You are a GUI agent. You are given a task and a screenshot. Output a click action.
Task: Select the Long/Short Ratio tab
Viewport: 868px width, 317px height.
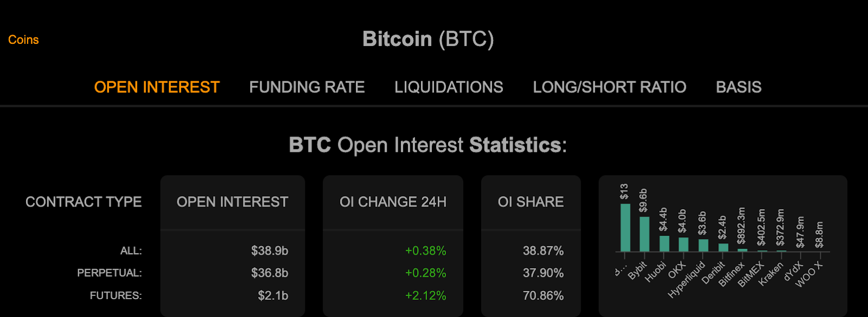[x=609, y=87]
